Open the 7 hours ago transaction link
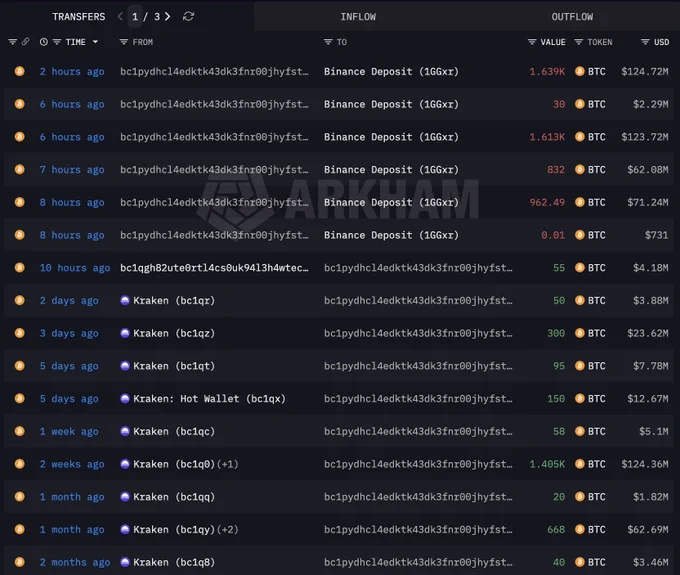 pos(72,170)
